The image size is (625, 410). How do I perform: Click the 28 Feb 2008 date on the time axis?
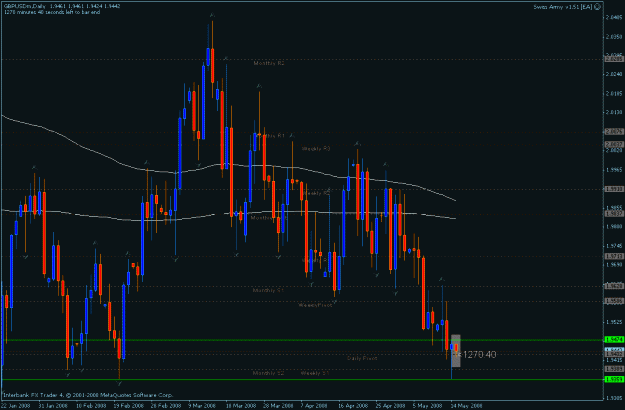(165, 406)
